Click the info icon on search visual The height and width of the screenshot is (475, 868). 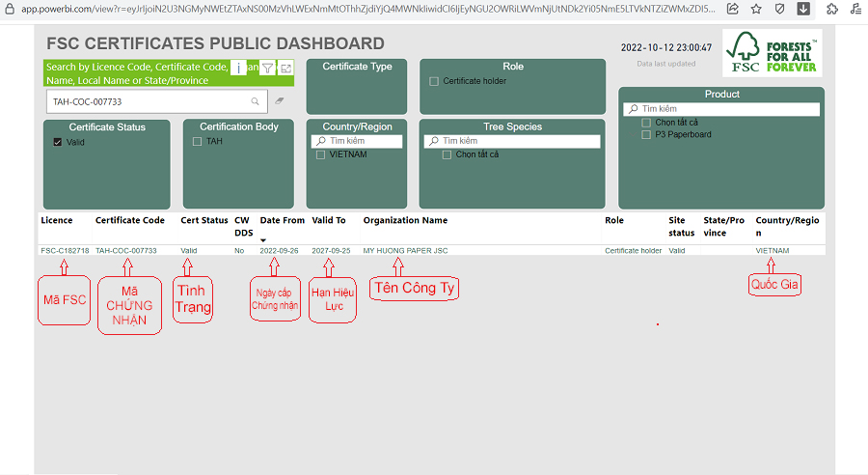pyautogui.click(x=239, y=69)
